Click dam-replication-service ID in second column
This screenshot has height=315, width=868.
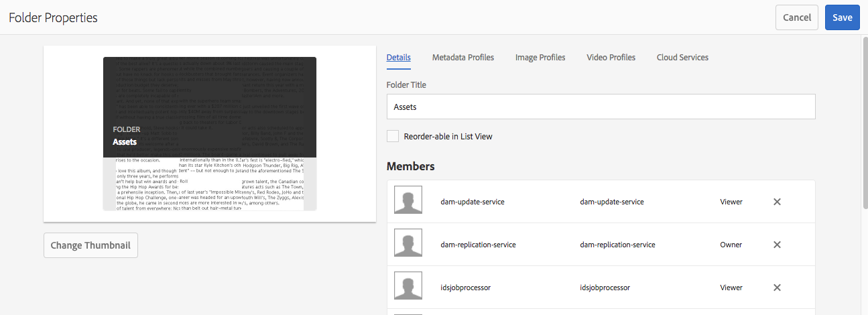coord(617,245)
